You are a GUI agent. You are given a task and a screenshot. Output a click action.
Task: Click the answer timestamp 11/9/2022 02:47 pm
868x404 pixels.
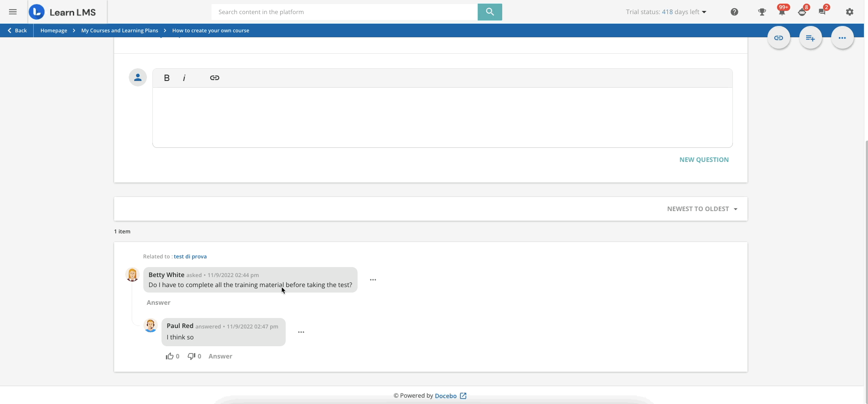pyautogui.click(x=252, y=327)
